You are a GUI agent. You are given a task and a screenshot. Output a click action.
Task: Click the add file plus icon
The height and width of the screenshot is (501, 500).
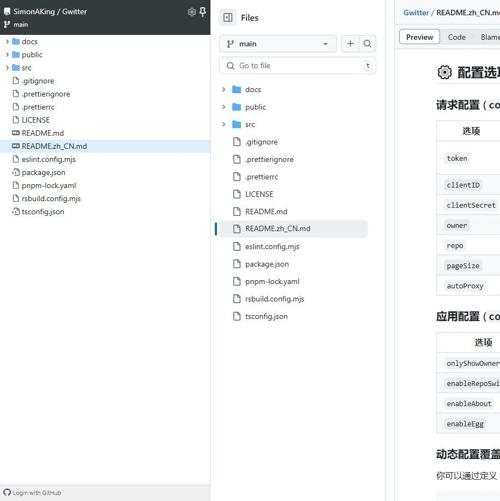pos(350,44)
